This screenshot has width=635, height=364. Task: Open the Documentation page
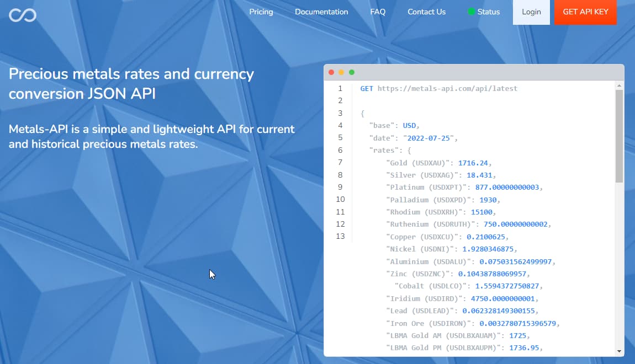click(x=321, y=12)
